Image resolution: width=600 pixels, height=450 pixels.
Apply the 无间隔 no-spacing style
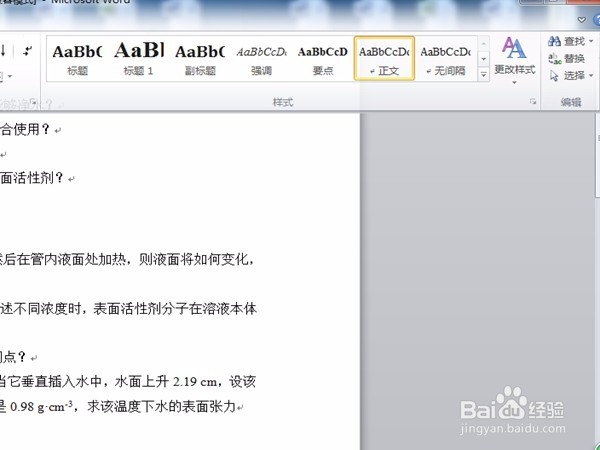click(x=445, y=59)
